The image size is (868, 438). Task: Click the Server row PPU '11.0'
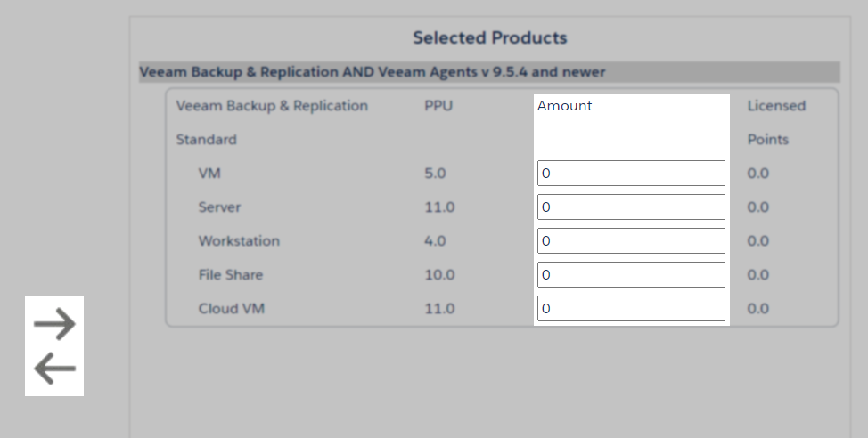pyautogui.click(x=439, y=207)
